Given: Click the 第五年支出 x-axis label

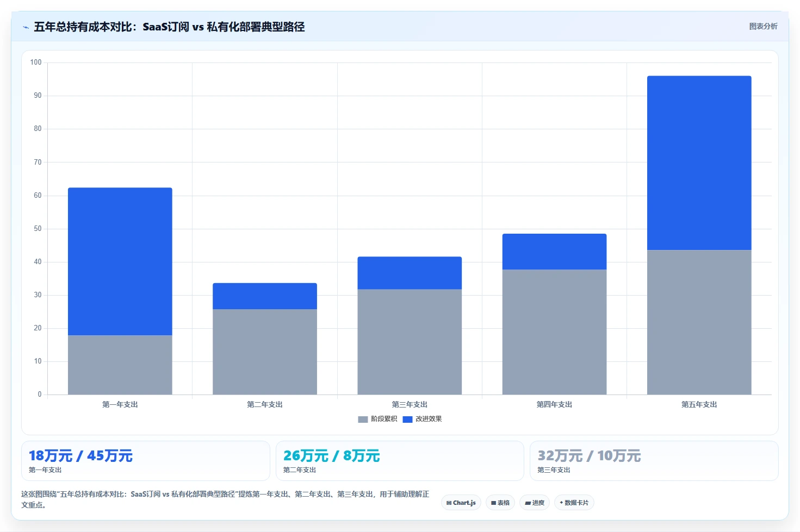Looking at the screenshot, I should [699, 405].
